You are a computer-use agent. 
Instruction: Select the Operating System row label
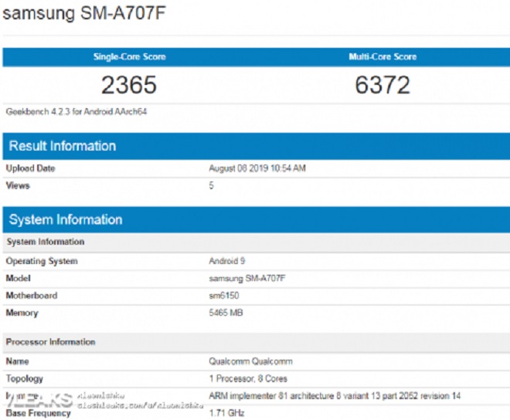pos(42,261)
